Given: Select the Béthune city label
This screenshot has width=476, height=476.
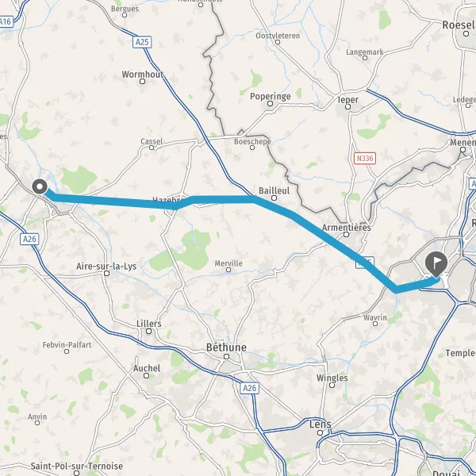Looking at the screenshot, I should (226, 347).
